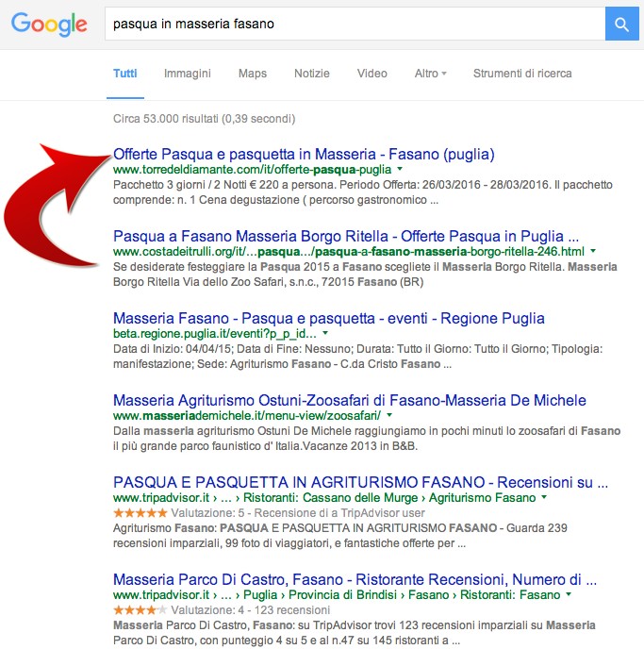This screenshot has height=649, width=644.
Task: Open PASQUA E PASQUETTA IN AGRITURISMO FASANO result
Action: (x=361, y=482)
